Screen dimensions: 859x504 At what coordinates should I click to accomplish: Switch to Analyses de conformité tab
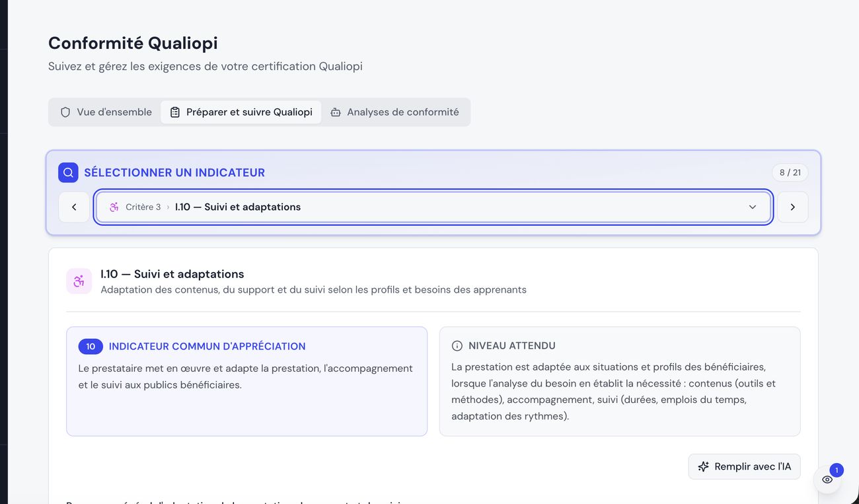394,112
